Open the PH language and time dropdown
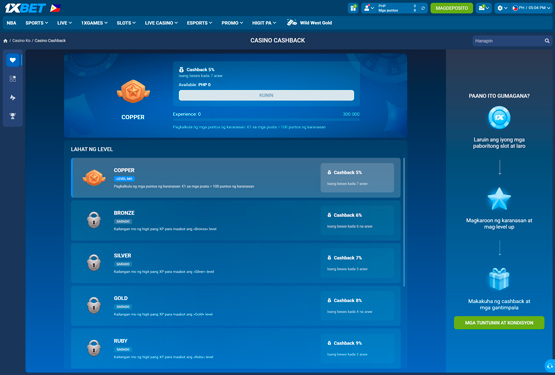 coord(531,8)
